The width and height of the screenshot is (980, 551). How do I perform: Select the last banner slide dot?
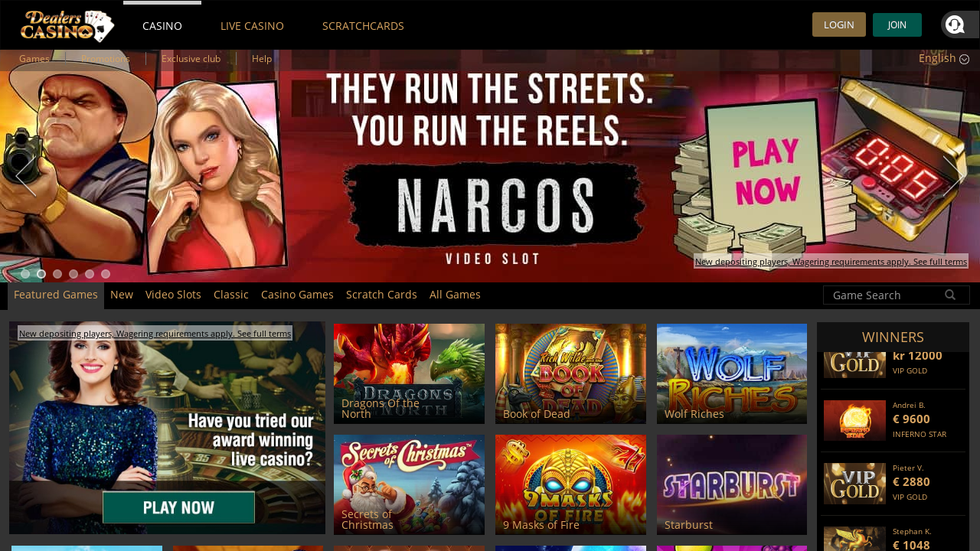106,274
